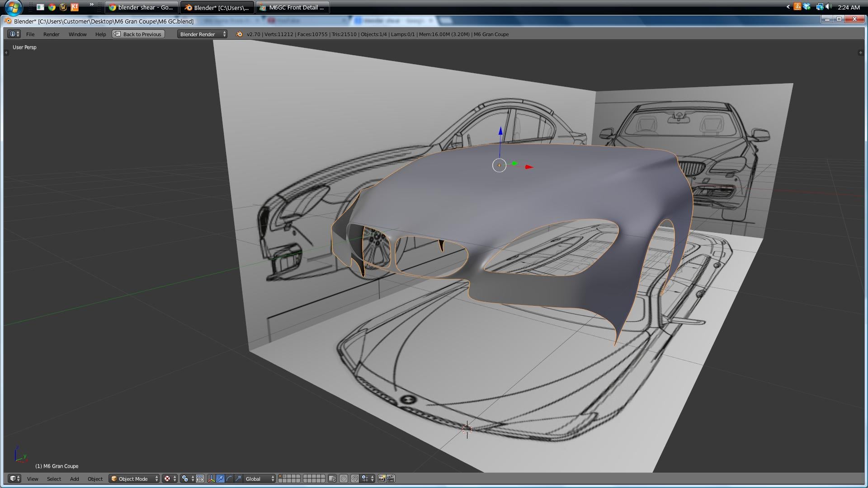Show hidden system tray icons

pos(788,7)
